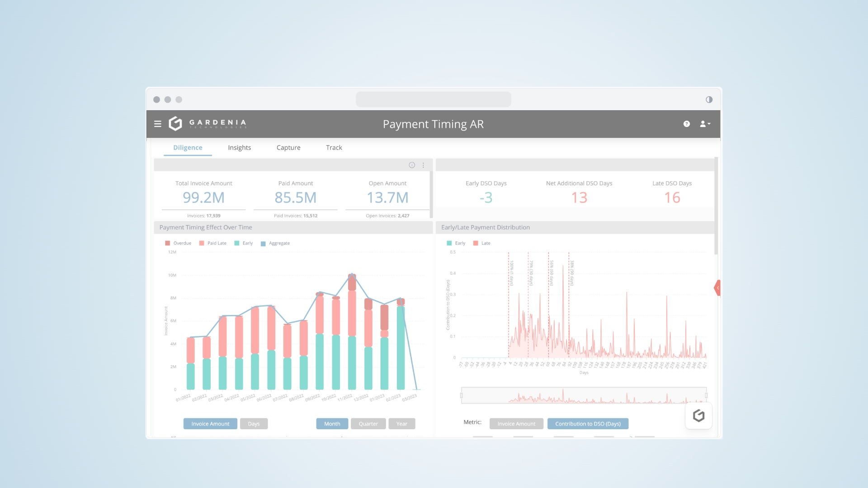Click the browser address bar

434,99
